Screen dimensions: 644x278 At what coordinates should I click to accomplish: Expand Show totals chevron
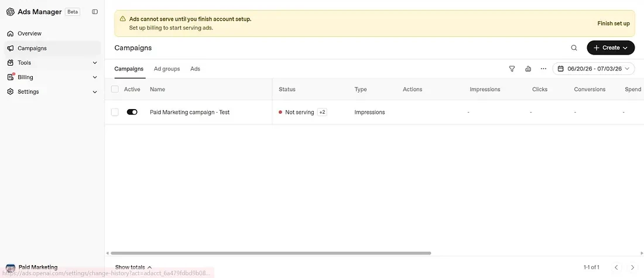click(x=149, y=267)
